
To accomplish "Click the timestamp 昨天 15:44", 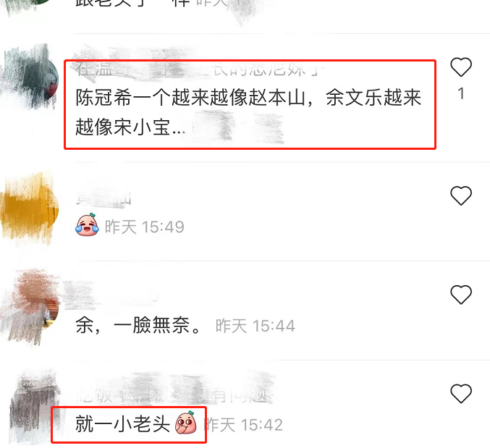I will coord(255,326).
